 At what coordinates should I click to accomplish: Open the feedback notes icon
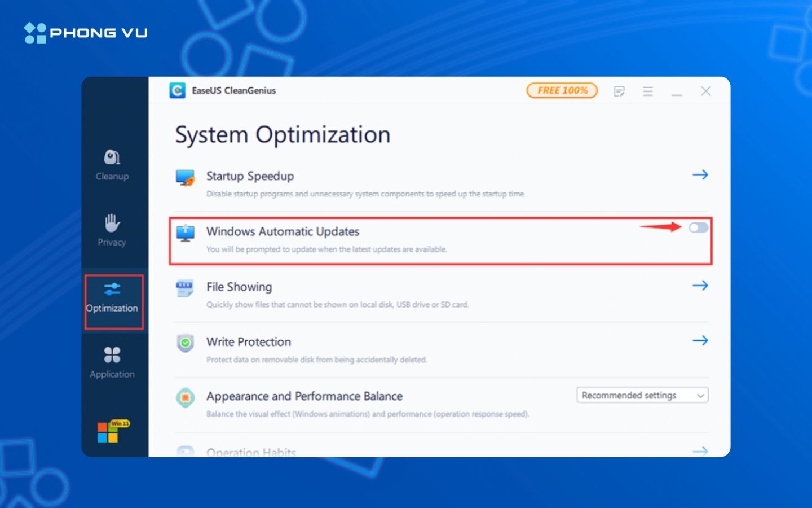(x=619, y=91)
